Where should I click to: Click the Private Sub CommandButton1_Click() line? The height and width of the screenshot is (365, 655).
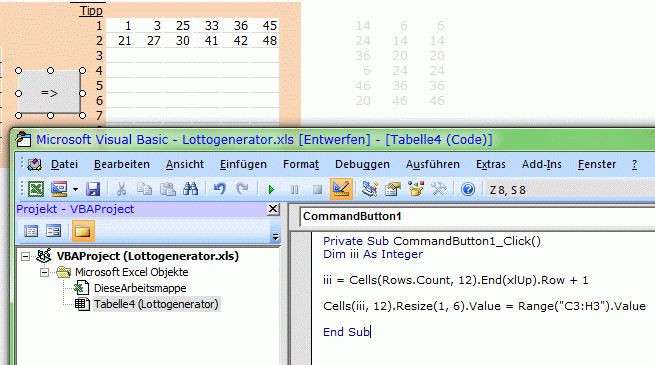[432, 241]
